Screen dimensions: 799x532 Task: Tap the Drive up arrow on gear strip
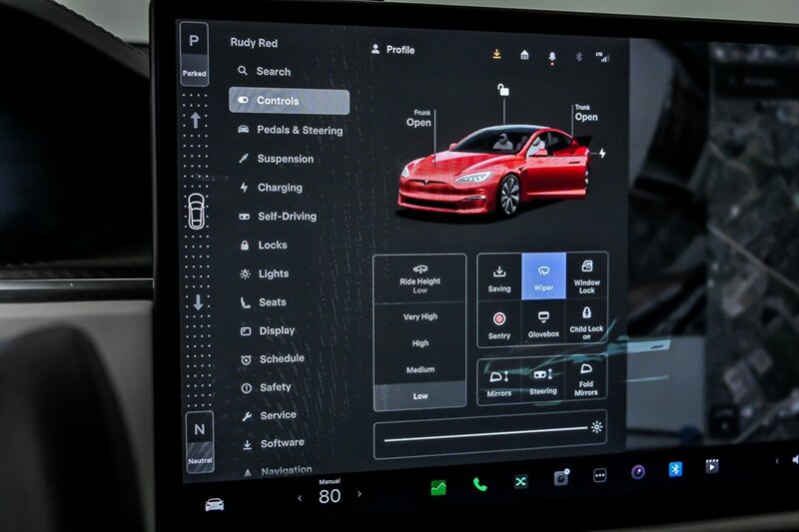(x=196, y=120)
